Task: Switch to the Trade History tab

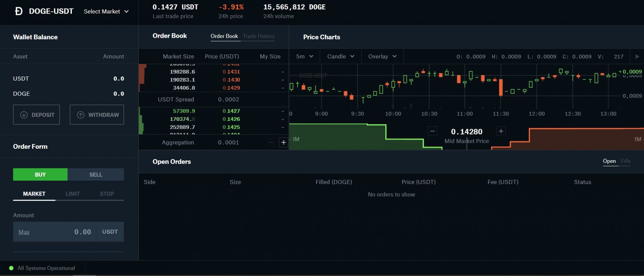Action: coord(259,36)
